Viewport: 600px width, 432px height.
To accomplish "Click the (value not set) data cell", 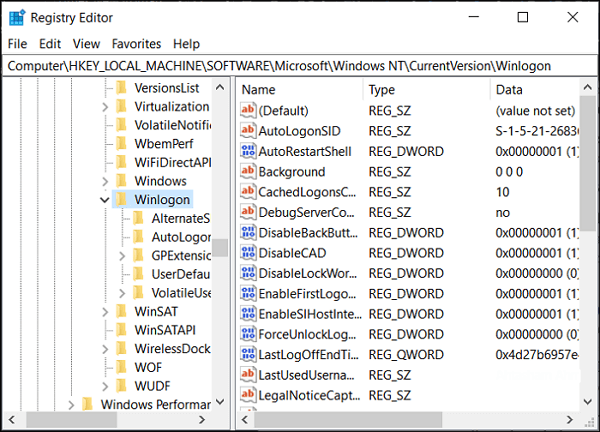I will pos(535,111).
